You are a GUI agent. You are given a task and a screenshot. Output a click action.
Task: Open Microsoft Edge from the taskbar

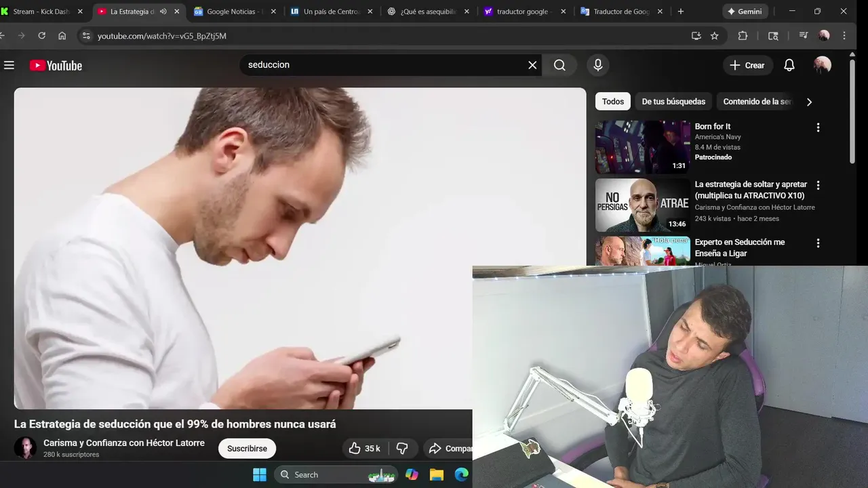(x=462, y=474)
